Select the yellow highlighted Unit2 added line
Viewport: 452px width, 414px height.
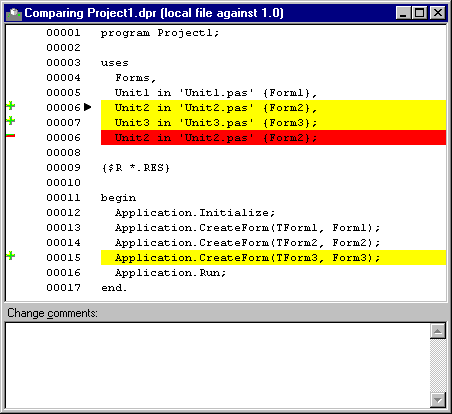[x=273, y=108]
